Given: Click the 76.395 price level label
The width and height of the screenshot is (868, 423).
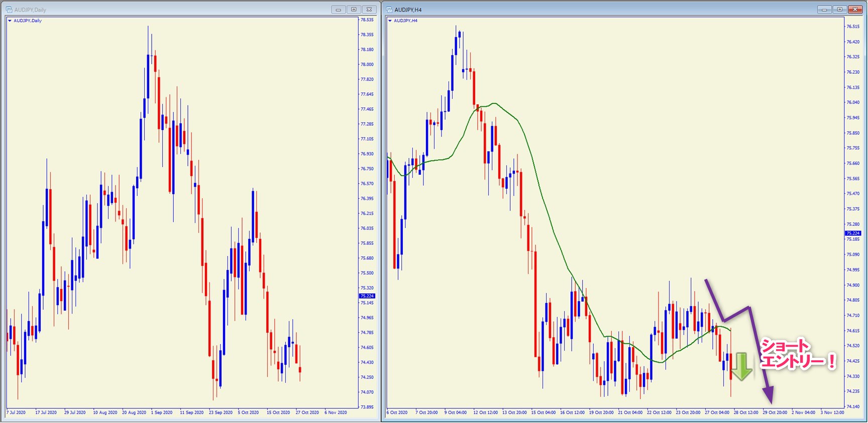Looking at the screenshot, I should pos(367,199).
